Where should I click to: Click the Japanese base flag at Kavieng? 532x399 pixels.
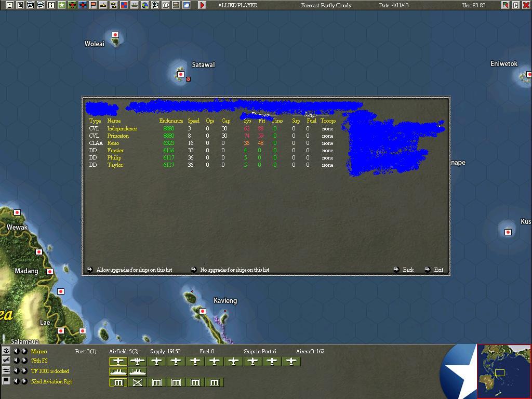point(203,311)
